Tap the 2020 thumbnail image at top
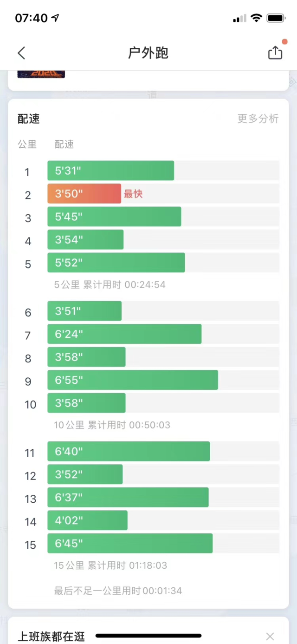 [41, 74]
